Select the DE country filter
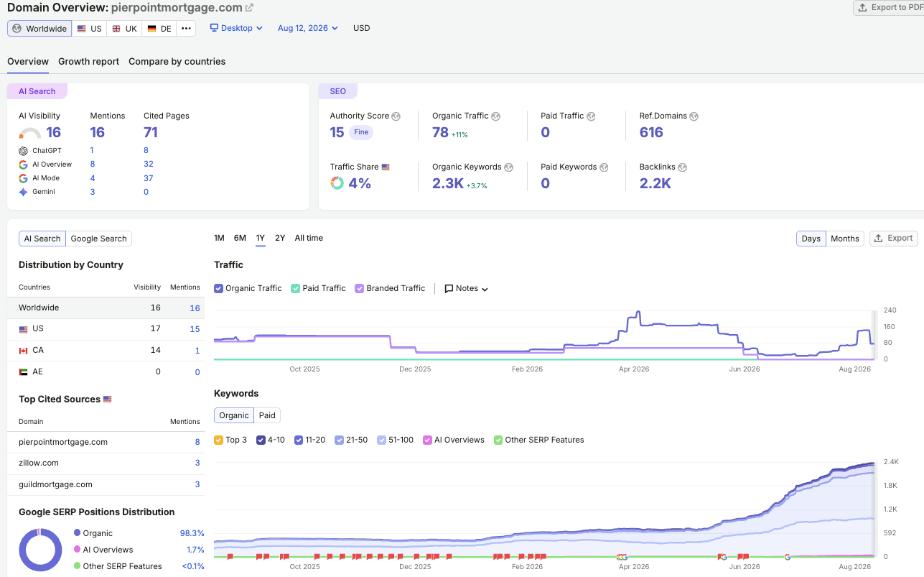Viewport: 924px width, 577px height. point(159,29)
